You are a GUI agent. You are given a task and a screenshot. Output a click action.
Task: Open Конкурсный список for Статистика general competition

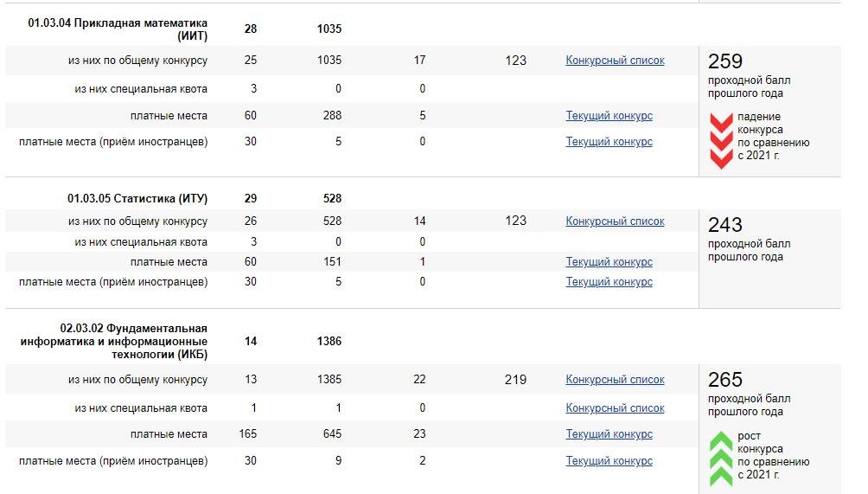pyautogui.click(x=615, y=221)
